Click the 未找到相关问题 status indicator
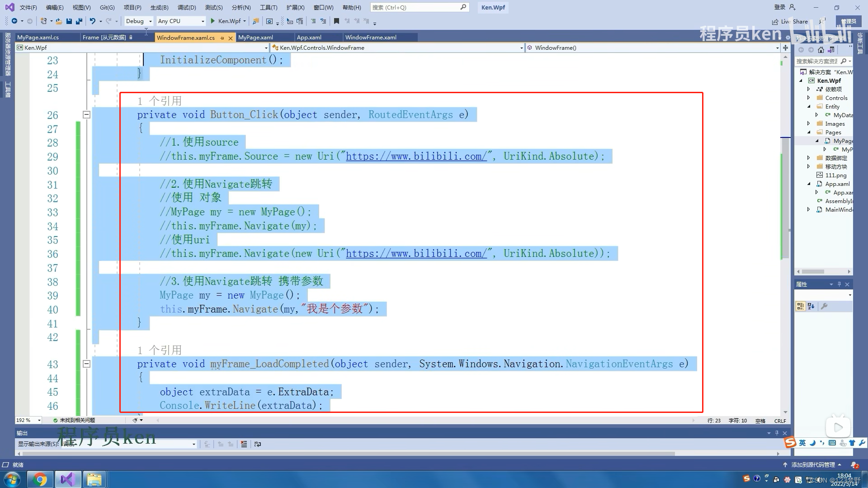The width and height of the screenshot is (868, 488). (74, 420)
